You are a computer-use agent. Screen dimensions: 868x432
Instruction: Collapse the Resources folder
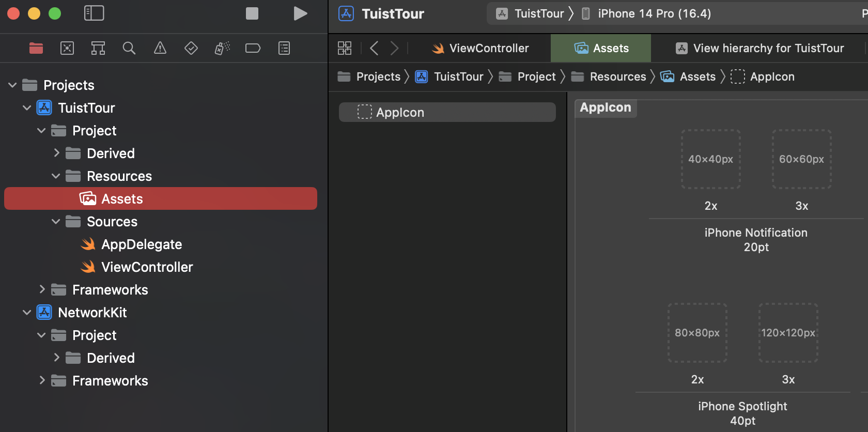[x=56, y=176]
